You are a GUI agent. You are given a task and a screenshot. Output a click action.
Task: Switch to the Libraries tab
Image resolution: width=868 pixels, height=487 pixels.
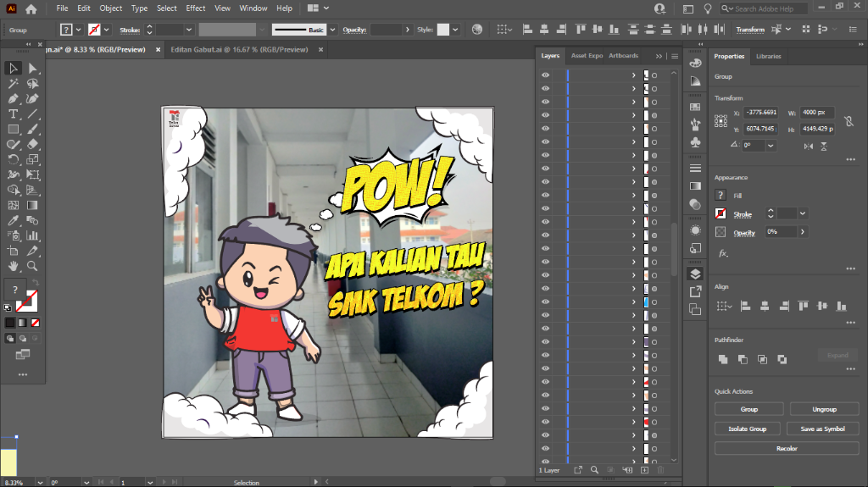[x=768, y=57]
